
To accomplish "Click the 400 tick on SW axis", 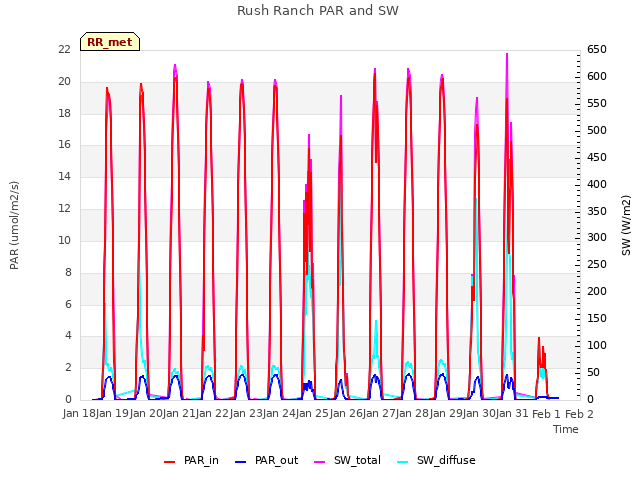I will (x=597, y=184).
